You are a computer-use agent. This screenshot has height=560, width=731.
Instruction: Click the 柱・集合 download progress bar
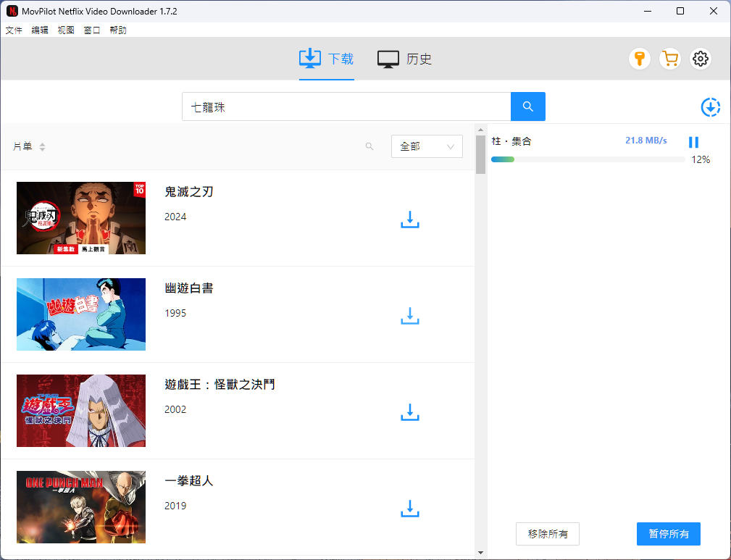pos(588,159)
